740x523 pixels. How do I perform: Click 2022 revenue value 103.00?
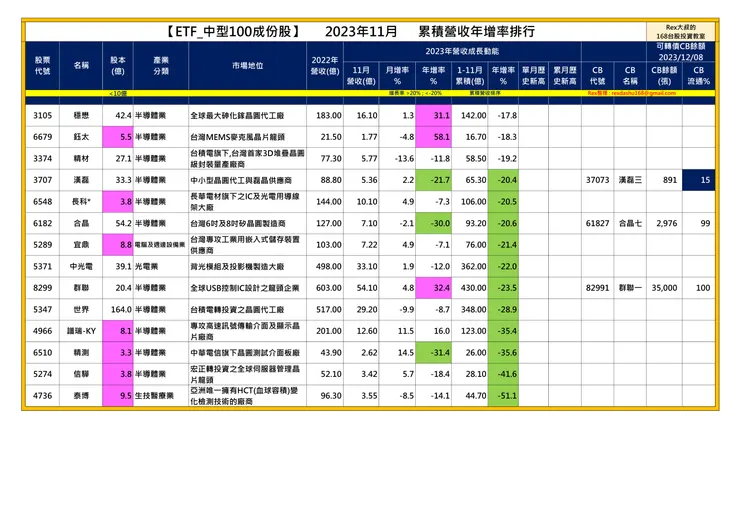click(329, 245)
